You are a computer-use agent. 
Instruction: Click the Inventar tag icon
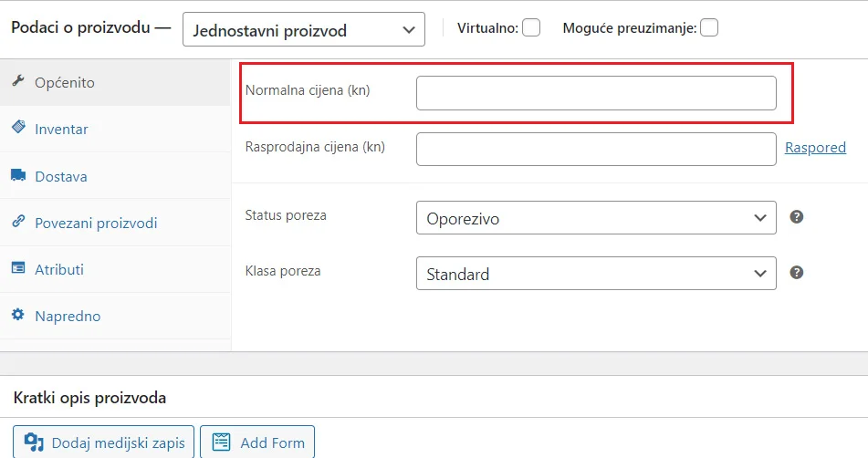click(x=18, y=127)
